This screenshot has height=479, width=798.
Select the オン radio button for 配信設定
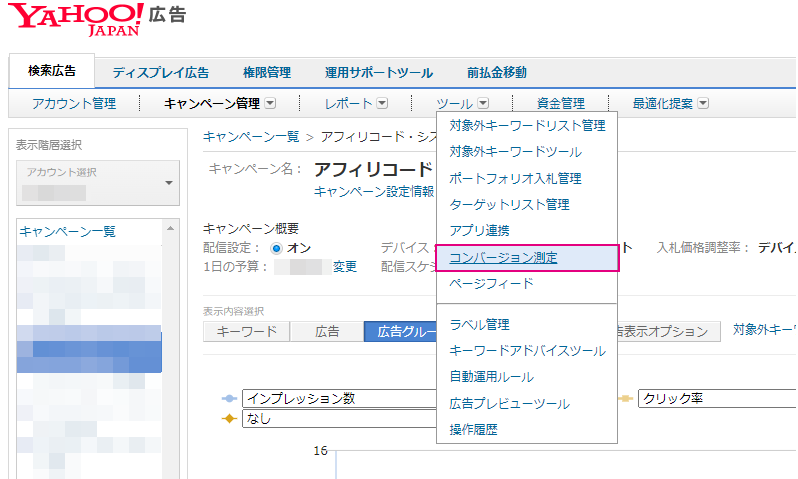coord(277,247)
